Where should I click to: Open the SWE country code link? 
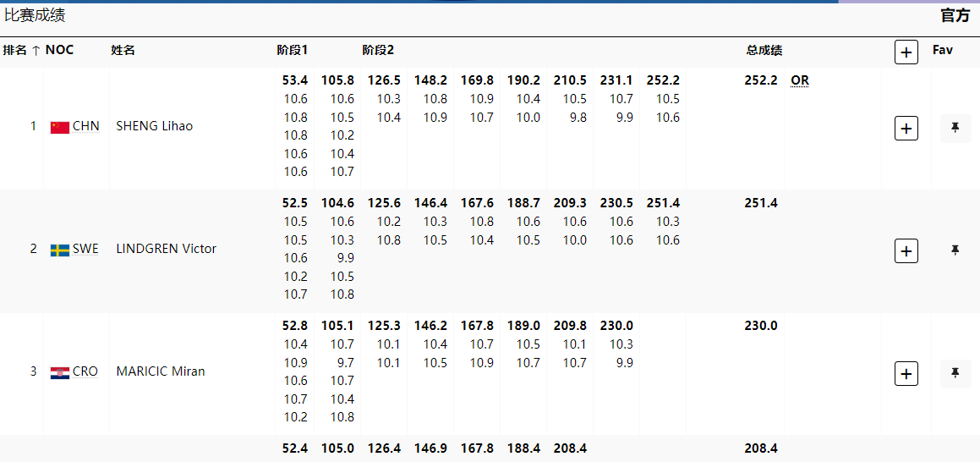[x=85, y=249]
